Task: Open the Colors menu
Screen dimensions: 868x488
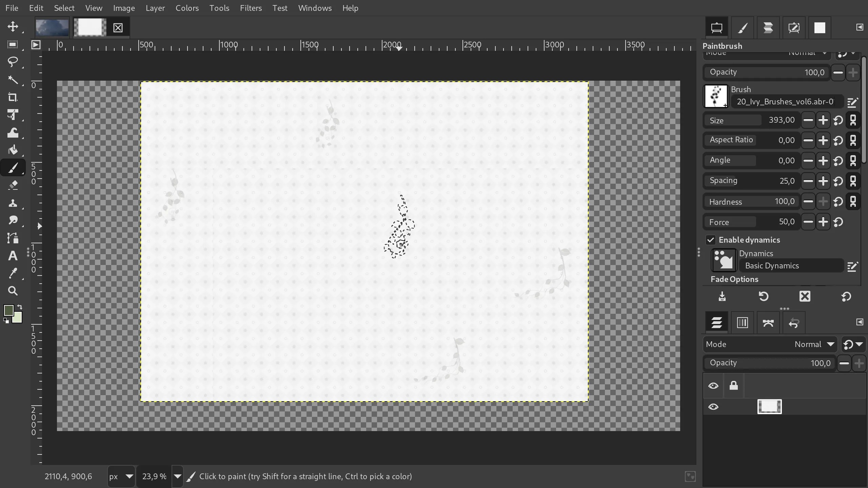Action: tap(187, 8)
